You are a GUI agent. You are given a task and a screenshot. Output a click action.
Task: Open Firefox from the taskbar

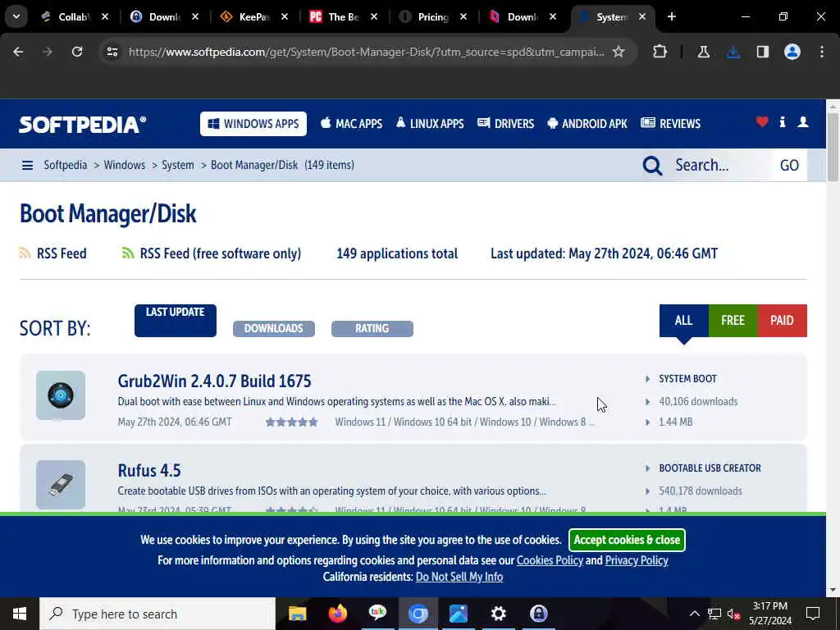point(337,614)
